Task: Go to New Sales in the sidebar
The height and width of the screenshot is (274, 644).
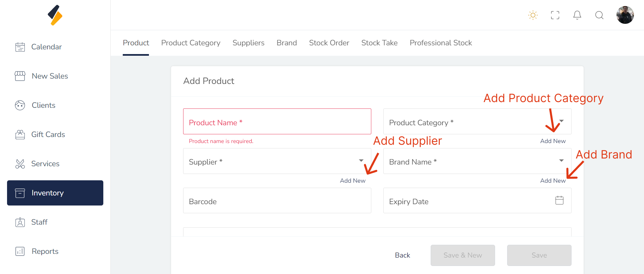Action: [x=50, y=76]
